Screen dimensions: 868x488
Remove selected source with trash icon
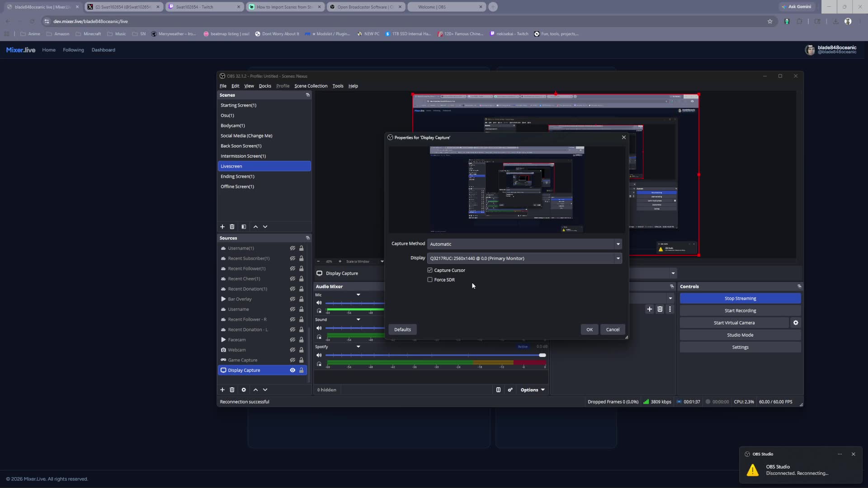232,390
